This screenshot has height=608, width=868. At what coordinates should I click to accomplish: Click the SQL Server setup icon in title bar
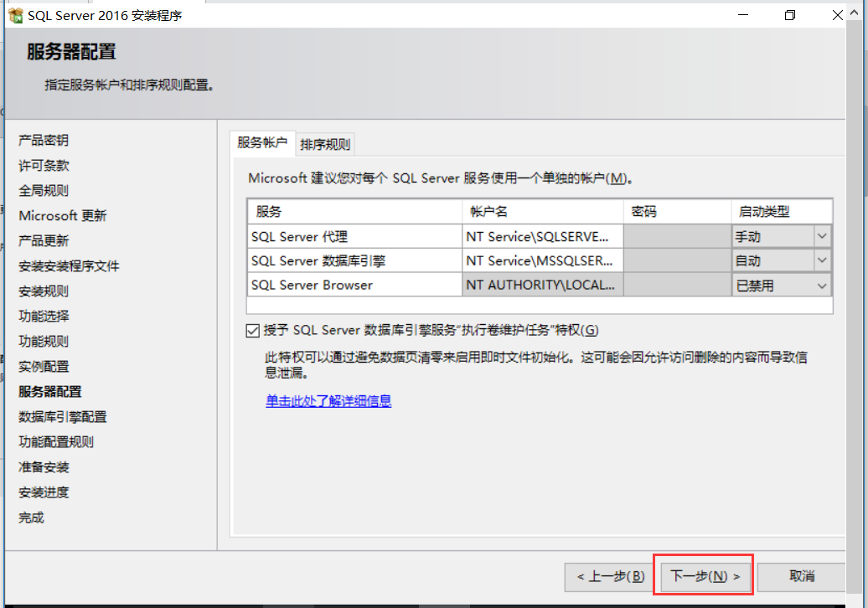[x=15, y=14]
